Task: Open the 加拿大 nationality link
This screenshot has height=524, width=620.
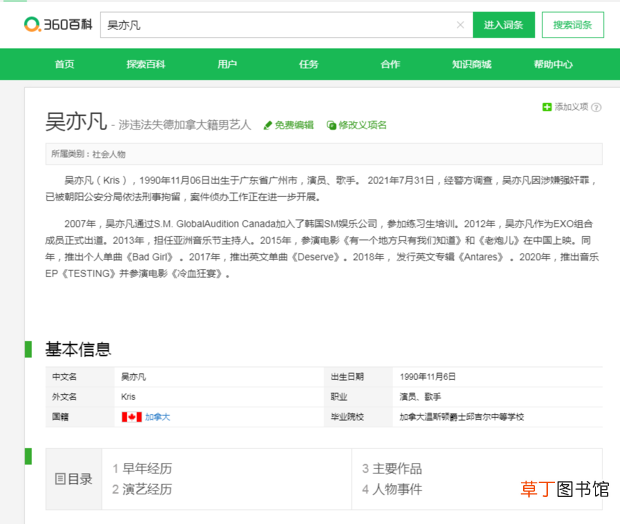Action: pyautogui.click(x=157, y=417)
